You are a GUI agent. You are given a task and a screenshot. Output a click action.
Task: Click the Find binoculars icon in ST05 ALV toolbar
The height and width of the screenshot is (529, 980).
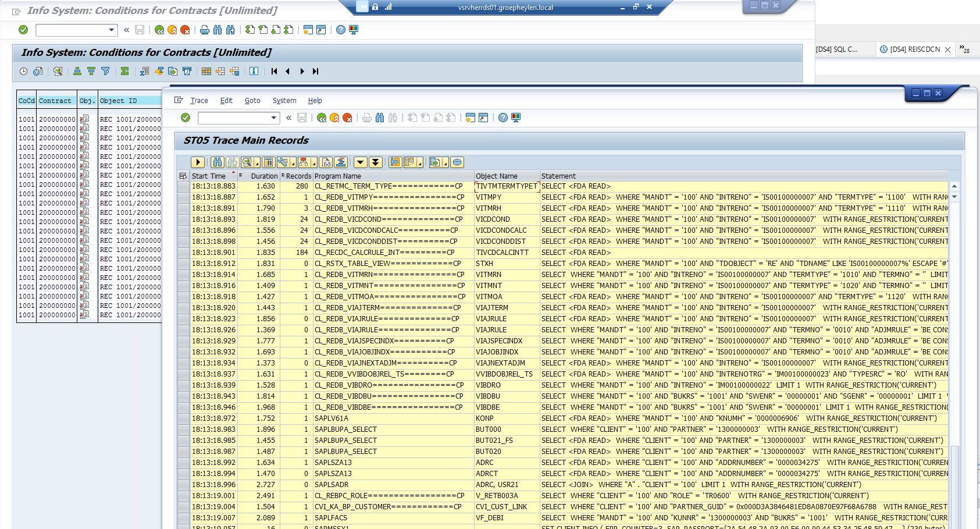(x=218, y=162)
